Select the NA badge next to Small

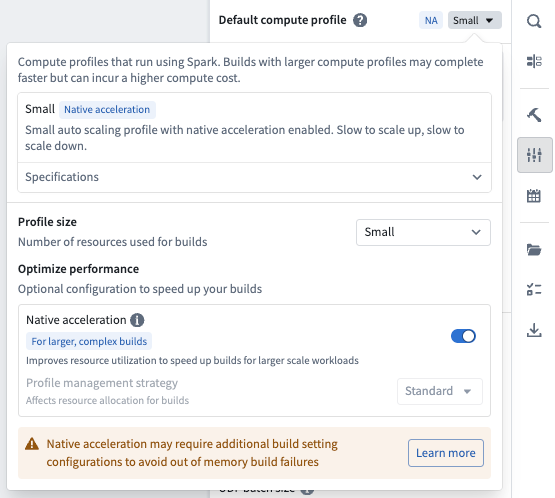[x=431, y=20]
